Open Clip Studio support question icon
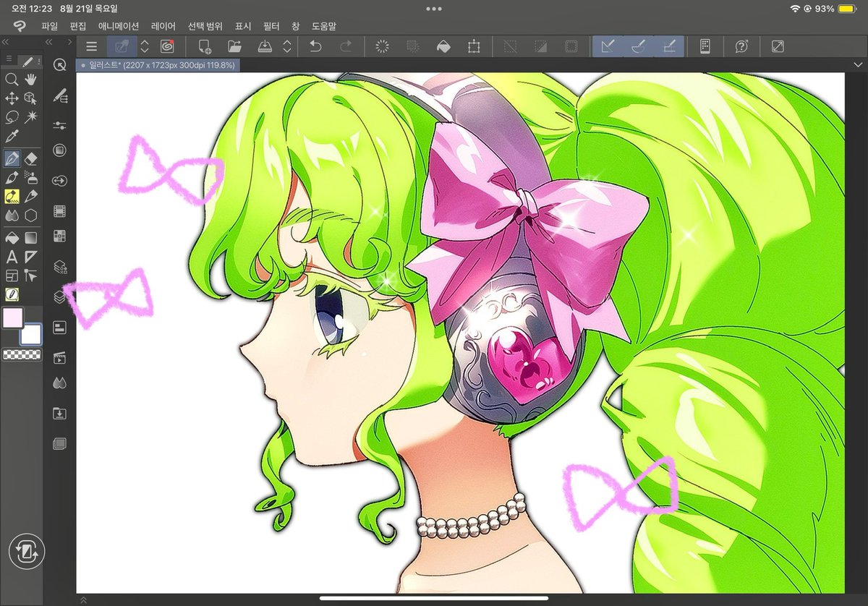This screenshot has width=868, height=606. pyautogui.click(x=741, y=46)
